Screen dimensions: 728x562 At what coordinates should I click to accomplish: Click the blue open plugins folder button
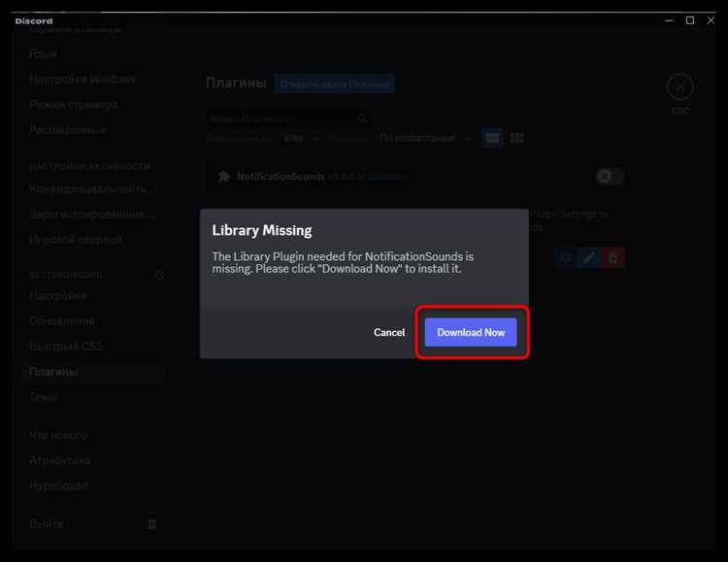[334, 84]
